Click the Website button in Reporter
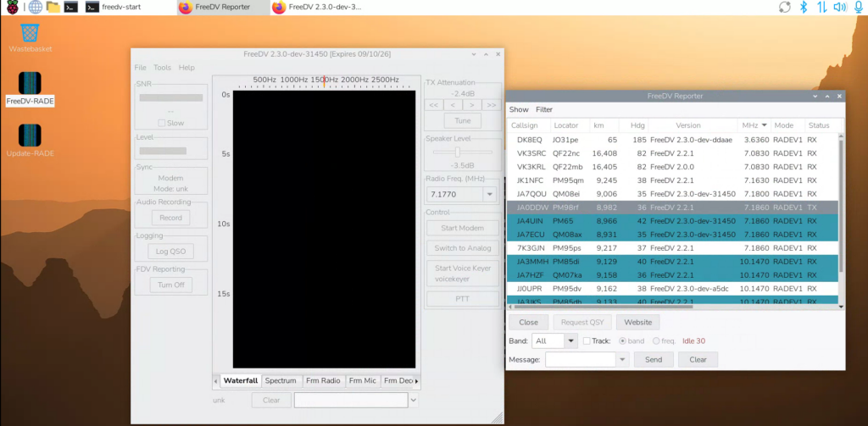 [x=637, y=323]
